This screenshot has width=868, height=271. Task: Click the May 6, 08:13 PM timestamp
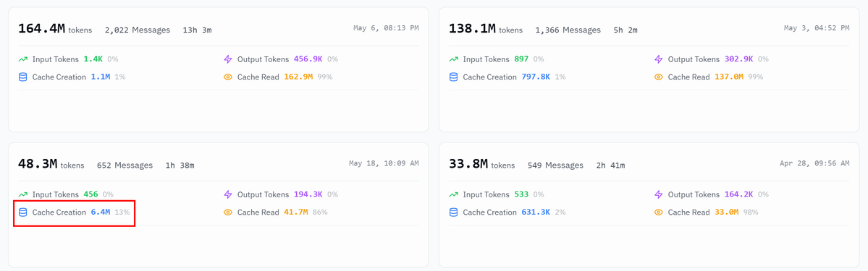[386, 27]
